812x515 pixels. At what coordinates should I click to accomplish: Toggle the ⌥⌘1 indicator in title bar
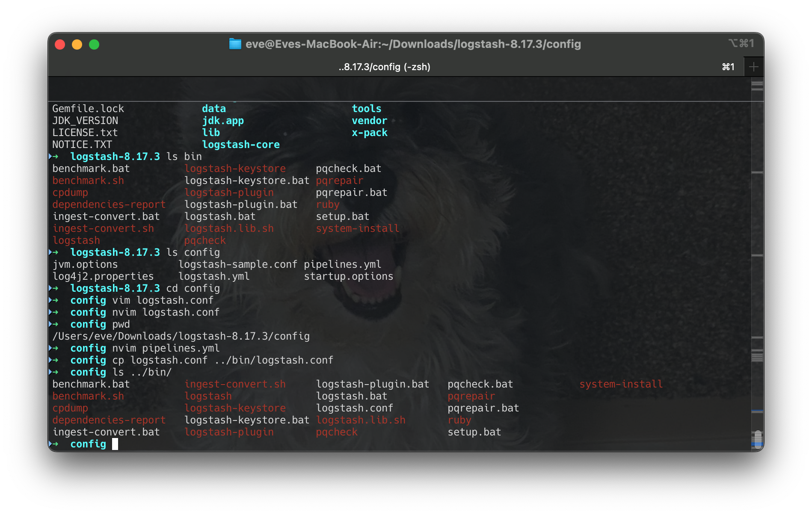tap(741, 44)
